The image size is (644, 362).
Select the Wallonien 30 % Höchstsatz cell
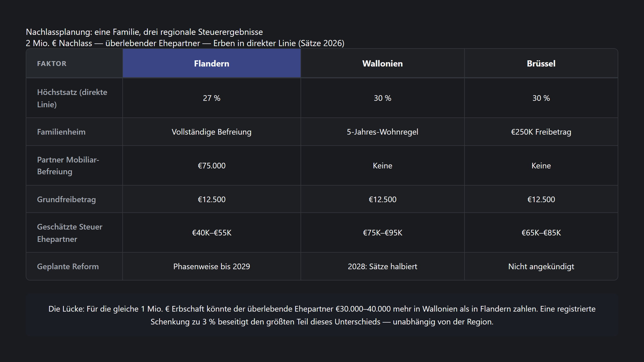382,98
